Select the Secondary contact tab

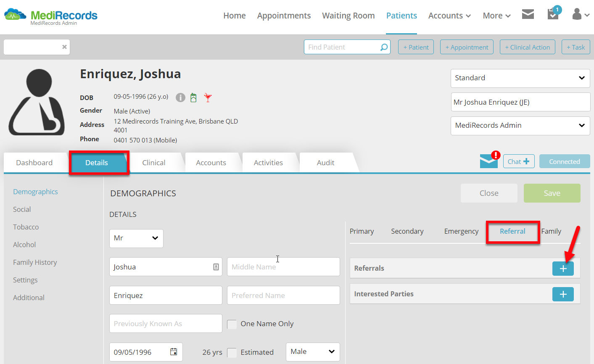(407, 231)
